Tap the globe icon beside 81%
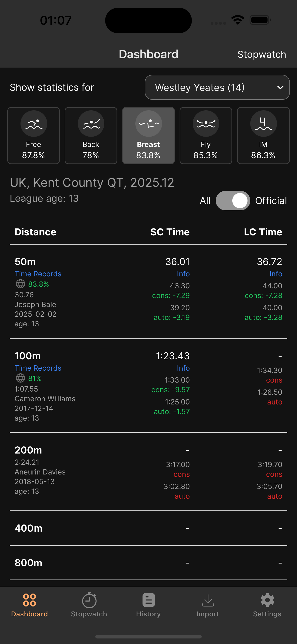Image resolution: width=297 pixels, height=644 pixels. pos(20,378)
